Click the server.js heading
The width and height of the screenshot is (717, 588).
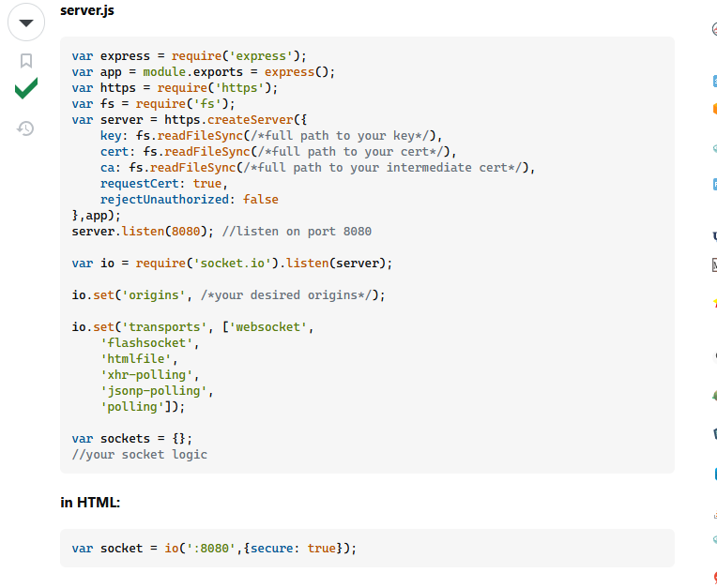click(x=87, y=10)
